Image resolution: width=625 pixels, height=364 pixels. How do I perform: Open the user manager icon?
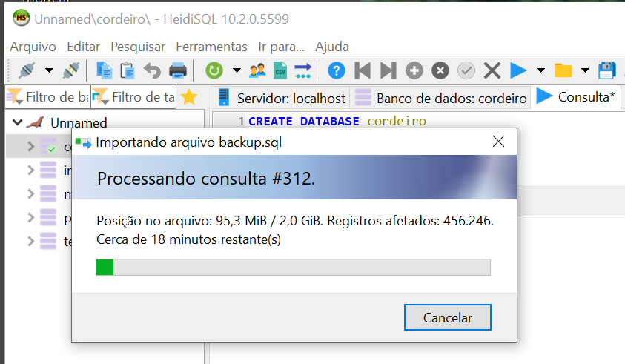click(257, 70)
